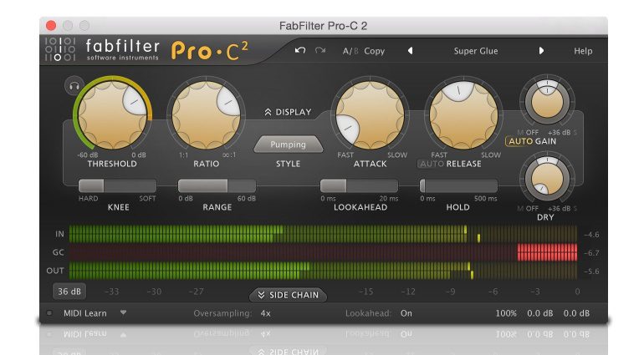Image resolution: width=644 pixels, height=355 pixels.
Task: Click the Release knob
Action: (x=463, y=115)
